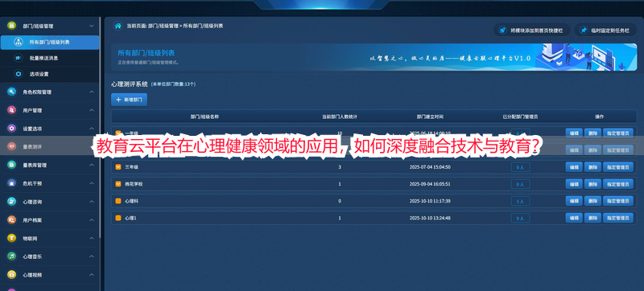Expand the 心理视频 section chevron
The height and width of the screenshot is (291, 644).
point(92,275)
